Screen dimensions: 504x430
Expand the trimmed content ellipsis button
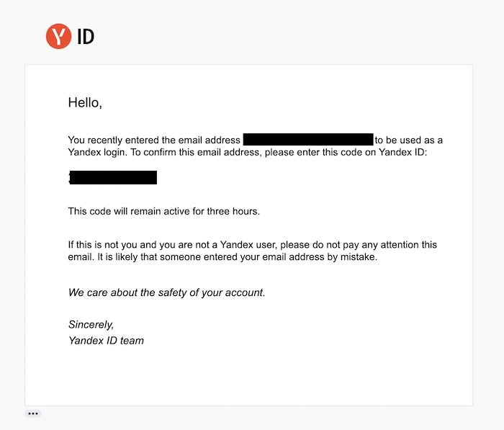33,413
